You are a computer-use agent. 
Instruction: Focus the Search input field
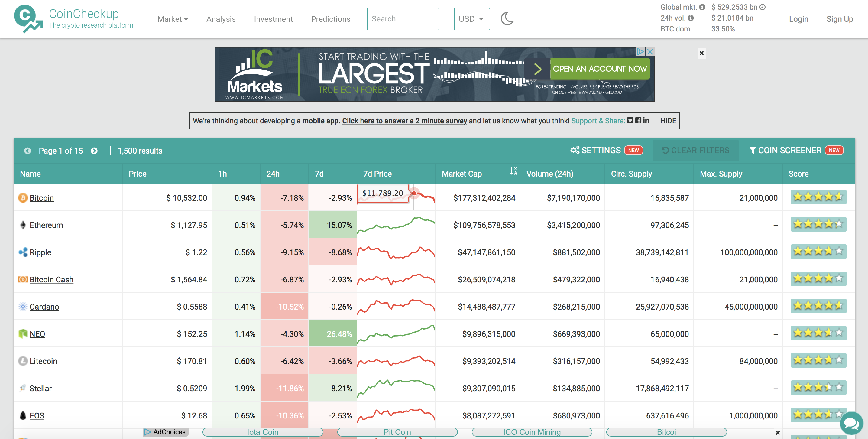[x=403, y=19]
